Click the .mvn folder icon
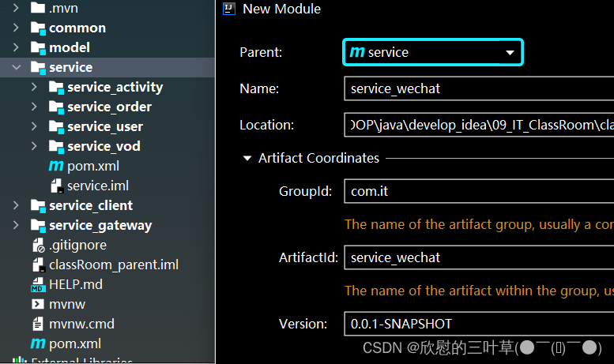The image size is (614, 364). pyautogui.click(x=38, y=7)
